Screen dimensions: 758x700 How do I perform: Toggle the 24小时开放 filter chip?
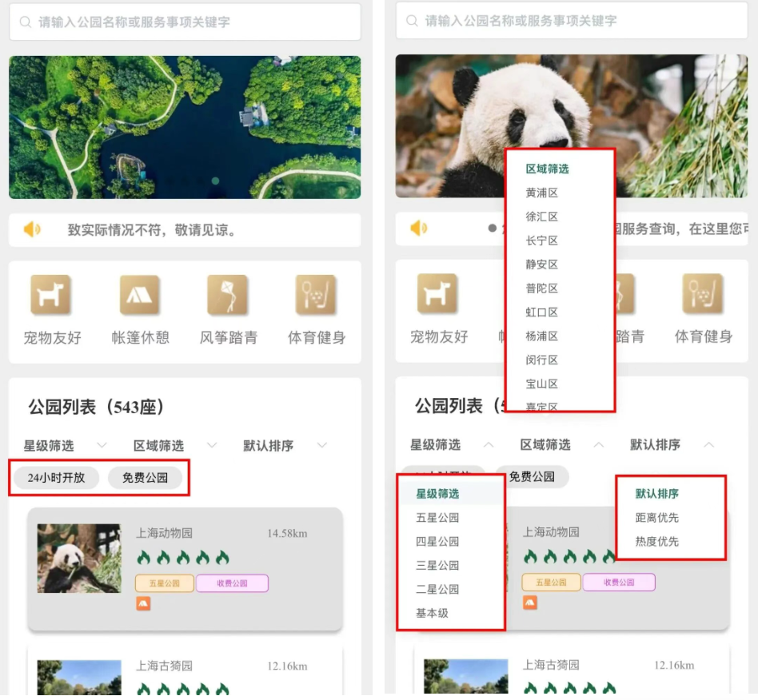coord(56,478)
